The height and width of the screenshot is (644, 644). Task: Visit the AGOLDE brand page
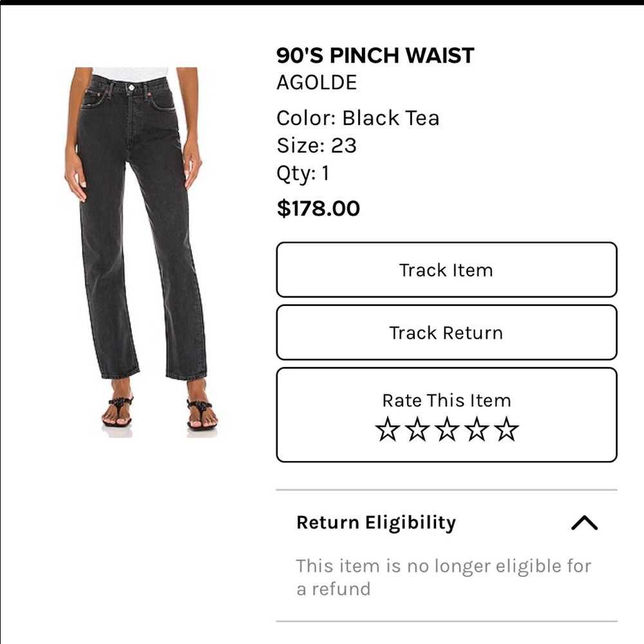[x=316, y=82]
